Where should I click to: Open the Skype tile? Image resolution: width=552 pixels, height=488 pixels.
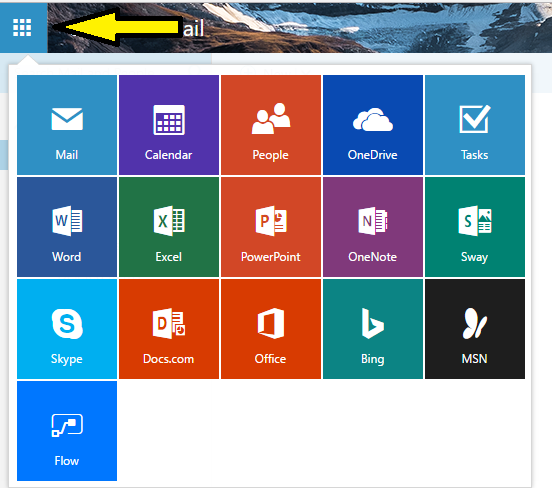point(67,329)
